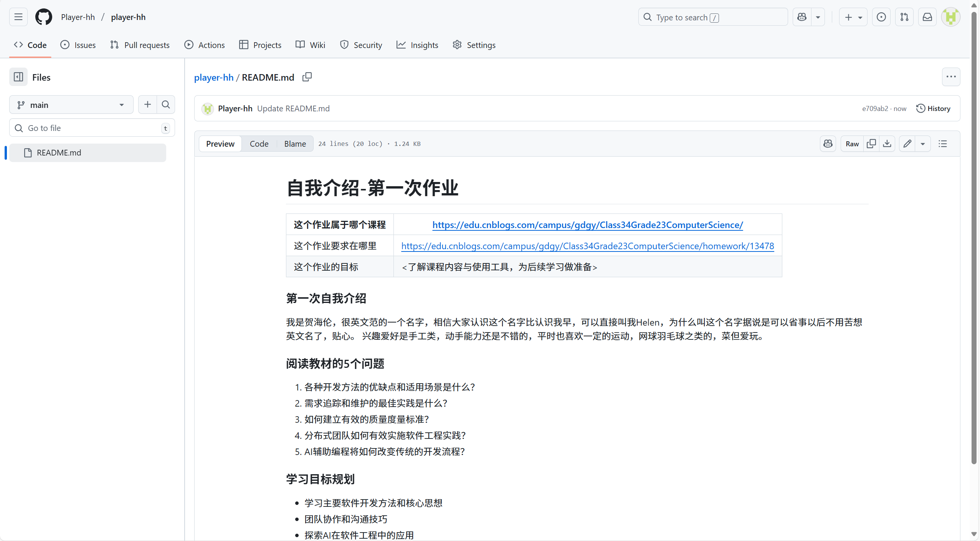Open the outline list icon

[x=943, y=144]
